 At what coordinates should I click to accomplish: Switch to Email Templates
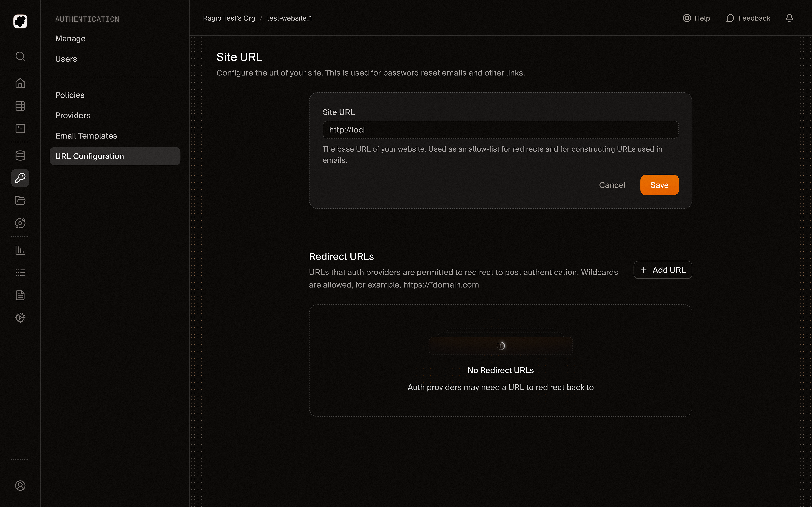click(86, 136)
